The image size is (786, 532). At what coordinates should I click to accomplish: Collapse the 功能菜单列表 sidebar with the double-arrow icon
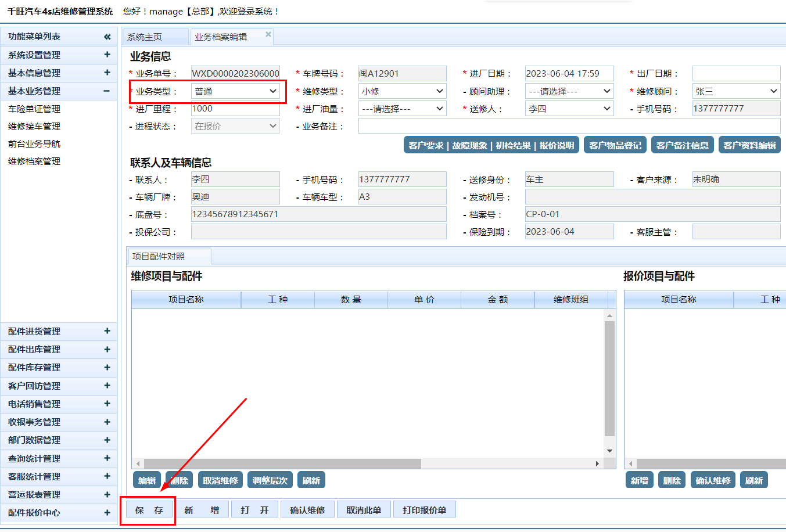[x=107, y=37]
